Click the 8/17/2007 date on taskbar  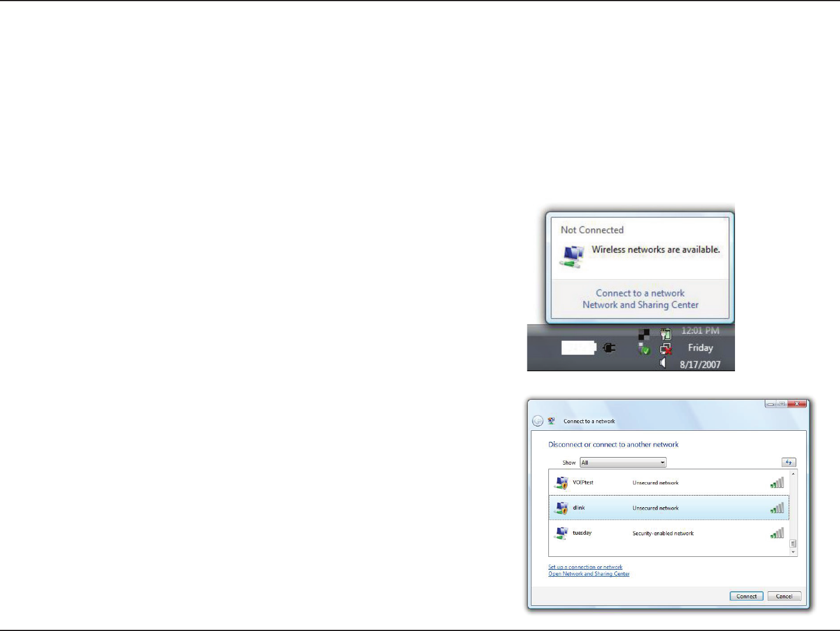click(700, 365)
